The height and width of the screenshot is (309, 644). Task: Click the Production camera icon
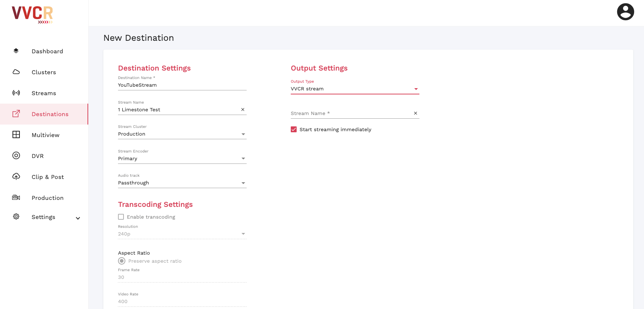point(16,198)
